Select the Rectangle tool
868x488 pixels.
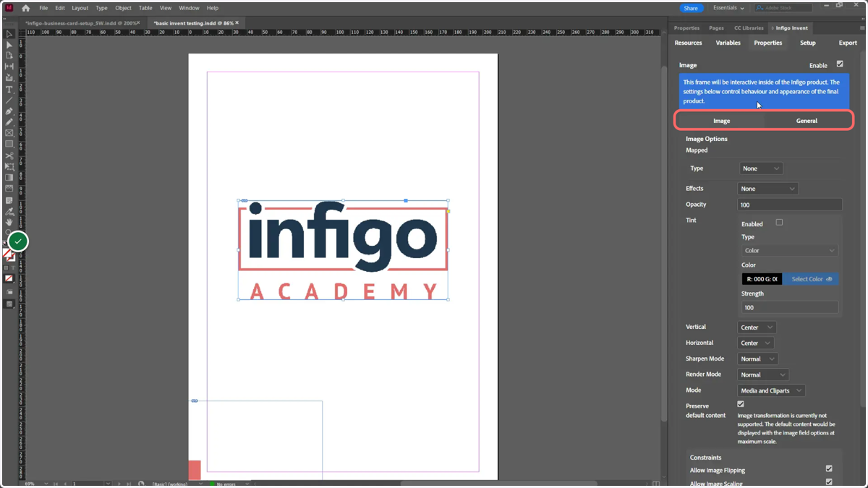[9, 144]
